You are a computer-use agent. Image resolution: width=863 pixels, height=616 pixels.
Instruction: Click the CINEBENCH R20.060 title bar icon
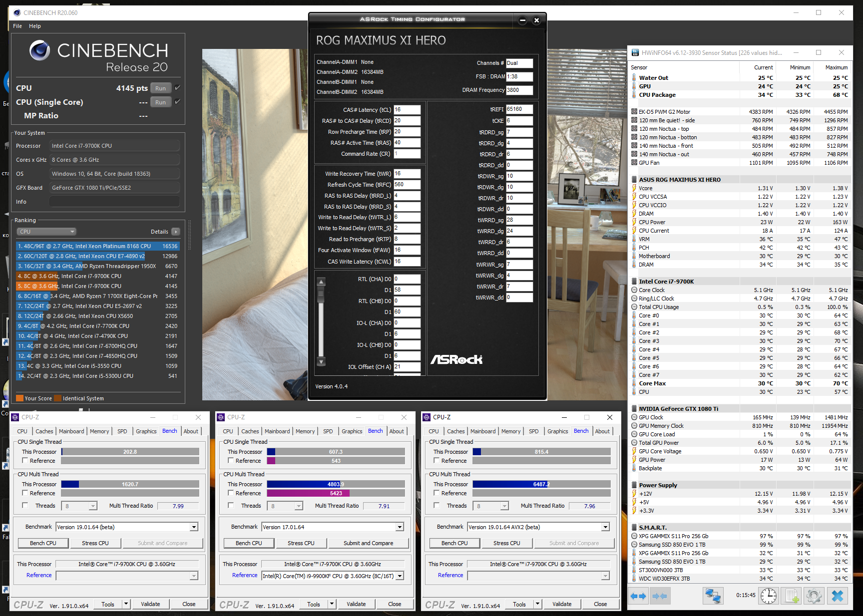[17, 12]
